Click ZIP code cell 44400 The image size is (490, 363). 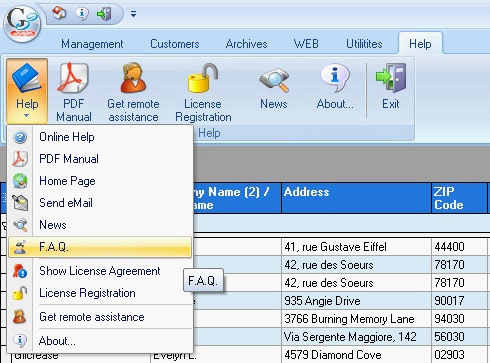pyautogui.click(x=459, y=247)
